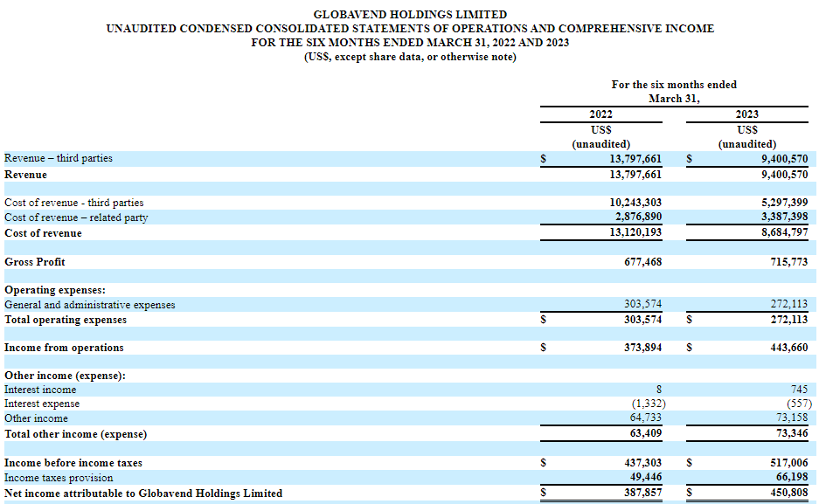Click the "Cost of revenue - third parties" label
This screenshot has height=504, width=819.
74,203
